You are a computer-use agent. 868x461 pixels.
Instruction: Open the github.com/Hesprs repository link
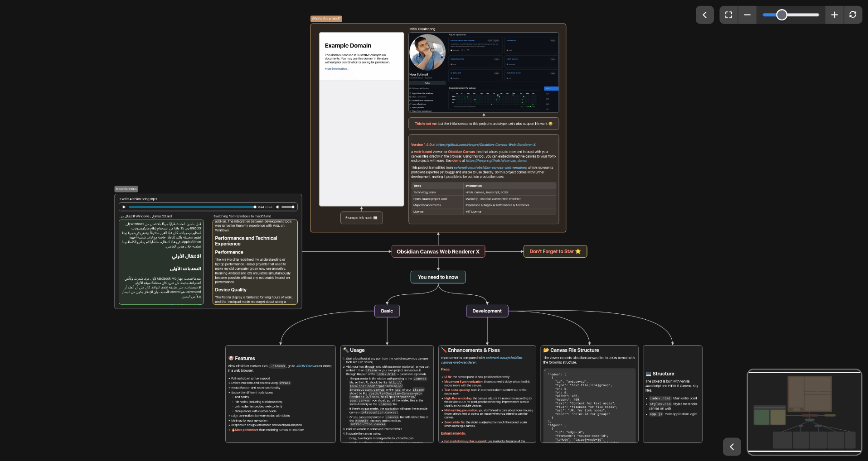(485, 144)
